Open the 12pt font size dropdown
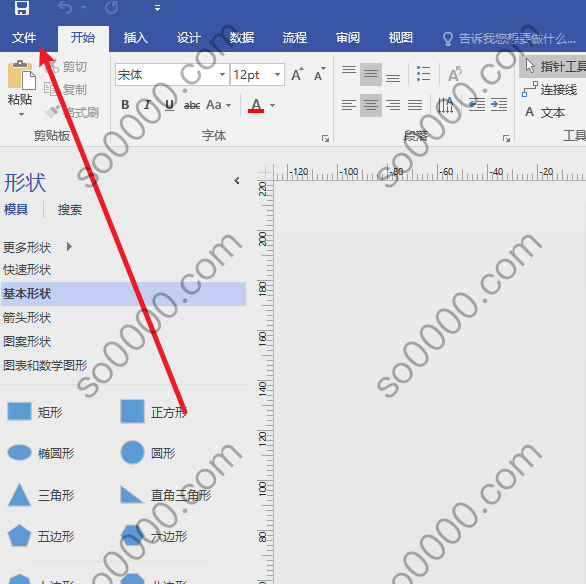The width and height of the screenshot is (586, 584). (277, 75)
